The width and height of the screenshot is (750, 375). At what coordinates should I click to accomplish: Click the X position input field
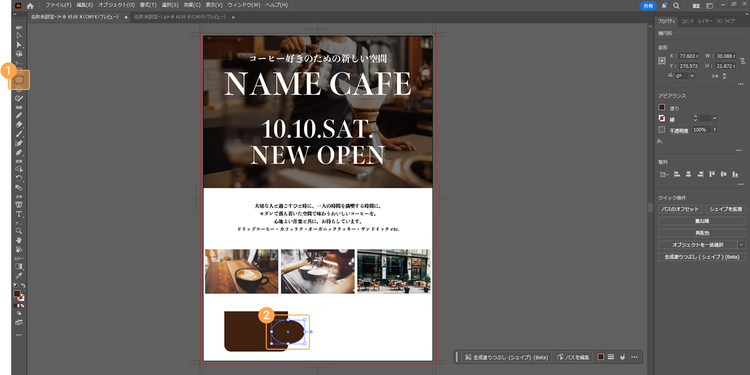688,55
